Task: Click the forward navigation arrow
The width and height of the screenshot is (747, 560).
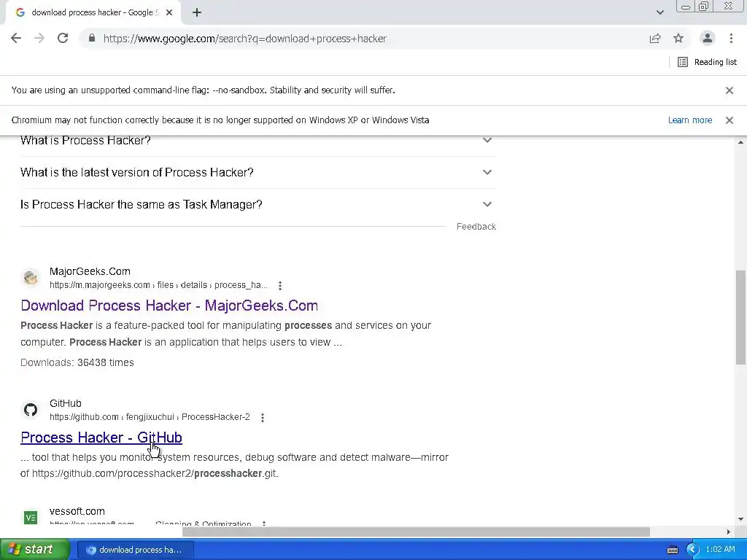Action: coord(39,39)
